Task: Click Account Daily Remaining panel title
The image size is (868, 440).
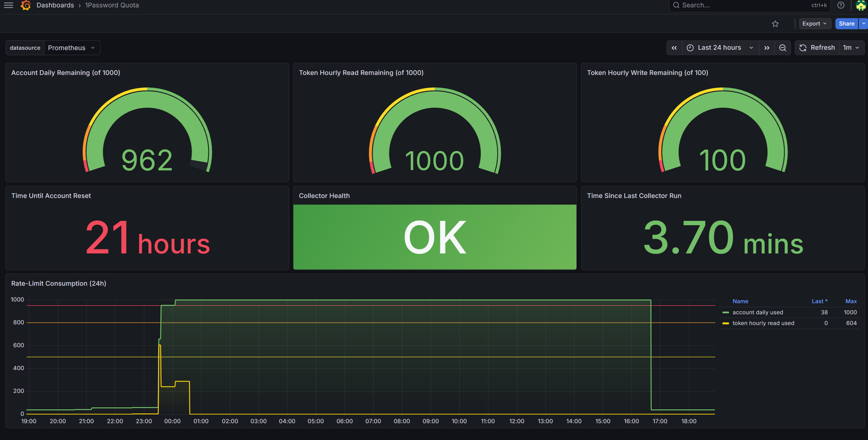Action: (66, 73)
